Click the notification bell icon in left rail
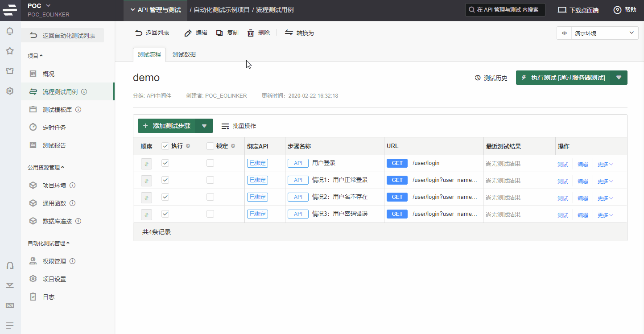644x334 pixels. 10,31
